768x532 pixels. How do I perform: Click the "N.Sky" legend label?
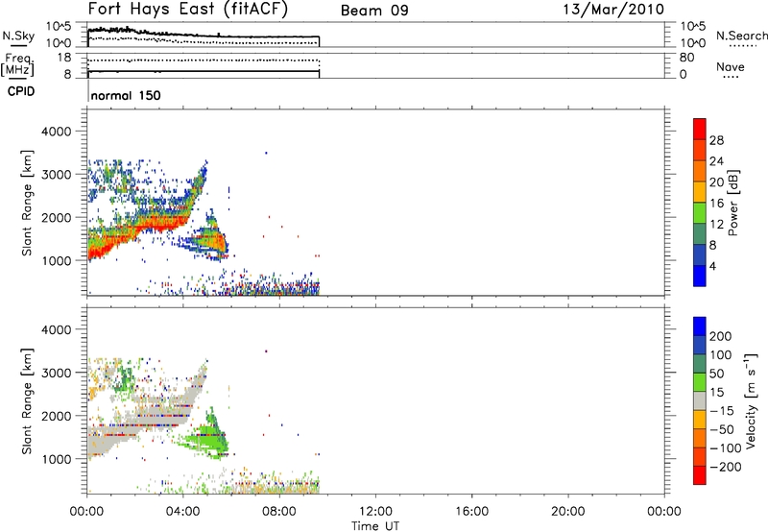18,36
